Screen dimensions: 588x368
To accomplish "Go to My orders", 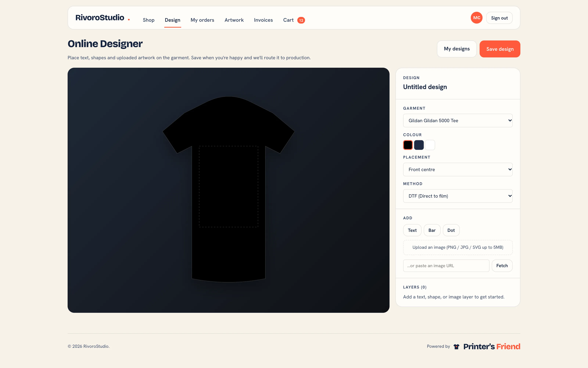I will tap(202, 20).
